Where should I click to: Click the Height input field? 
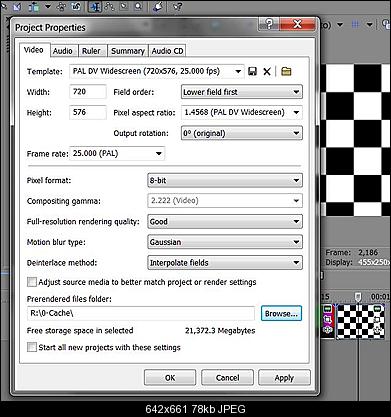click(x=88, y=112)
